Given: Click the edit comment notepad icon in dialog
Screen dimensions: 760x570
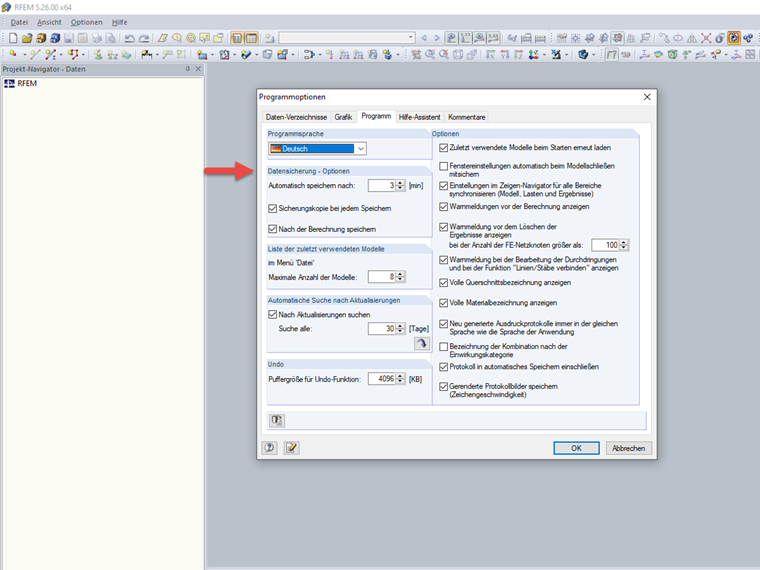Looking at the screenshot, I should [291, 448].
